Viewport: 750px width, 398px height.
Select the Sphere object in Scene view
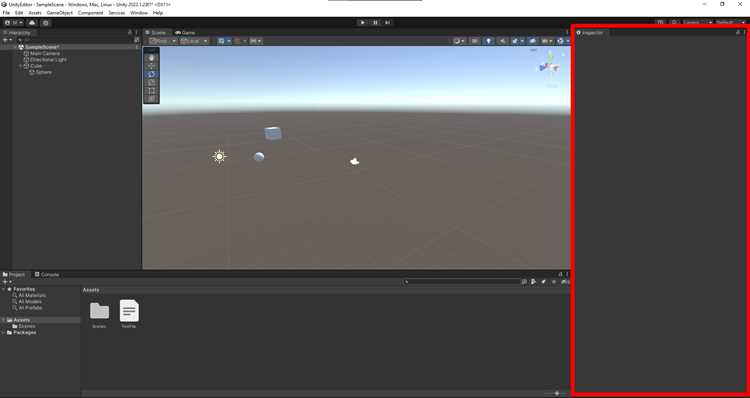pyautogui.click(x=259, y=156)
